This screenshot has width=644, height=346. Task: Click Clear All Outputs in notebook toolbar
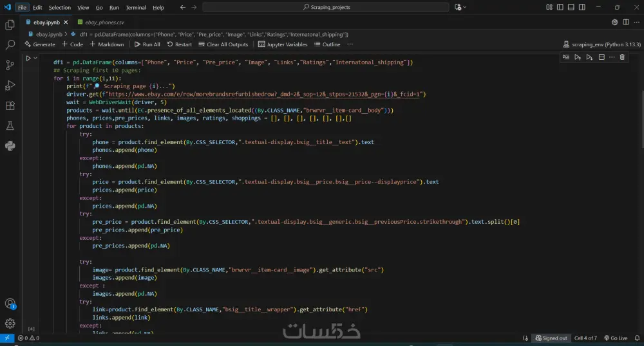223,44
